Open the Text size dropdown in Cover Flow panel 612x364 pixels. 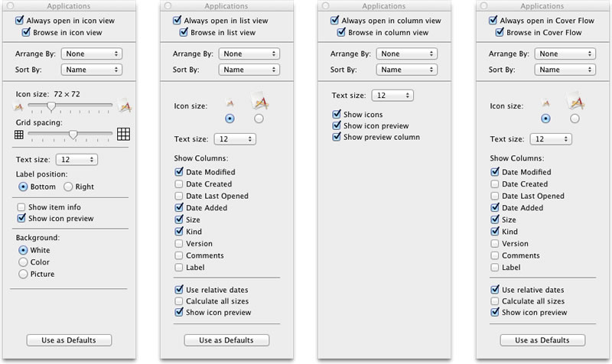point(551,139)
